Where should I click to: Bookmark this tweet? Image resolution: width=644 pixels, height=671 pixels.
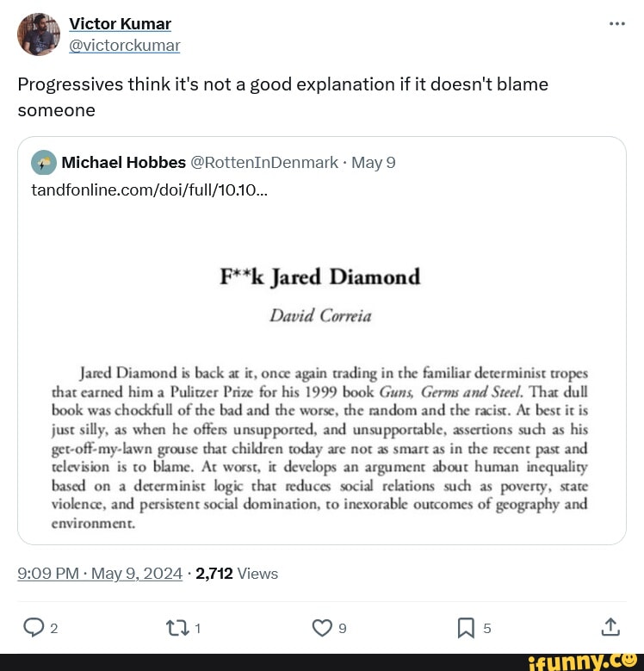(x=466, y=628)
